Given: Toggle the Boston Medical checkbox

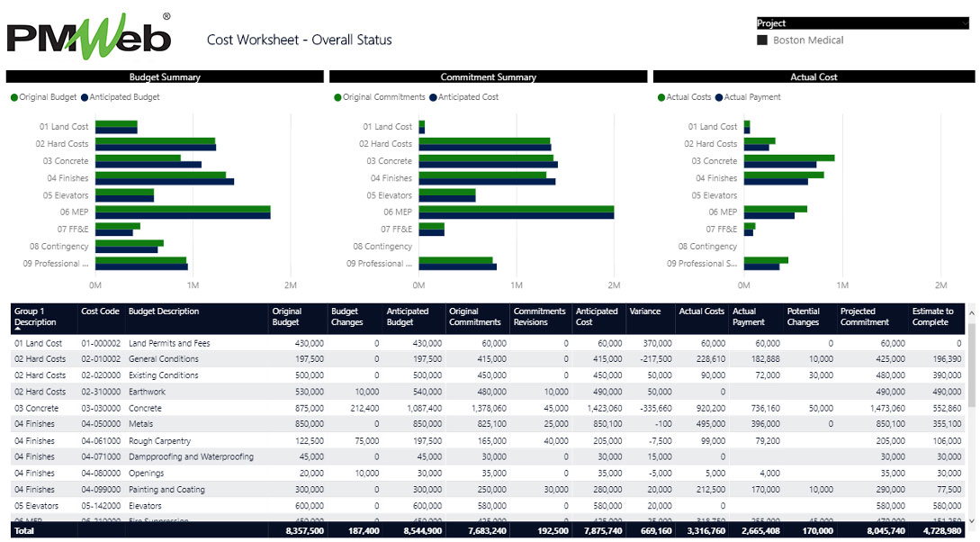Looking at the screenshot, I should coord(763,40).
